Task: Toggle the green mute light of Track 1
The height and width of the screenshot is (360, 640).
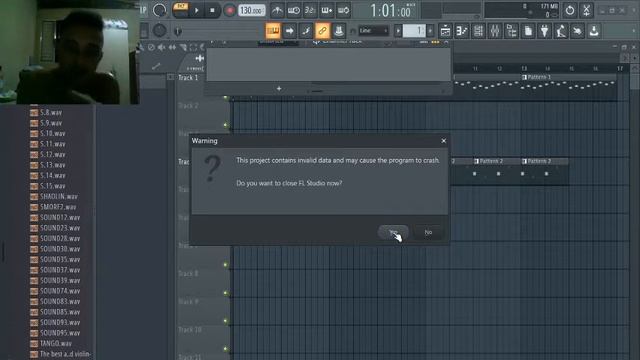Action: (225, 97)
